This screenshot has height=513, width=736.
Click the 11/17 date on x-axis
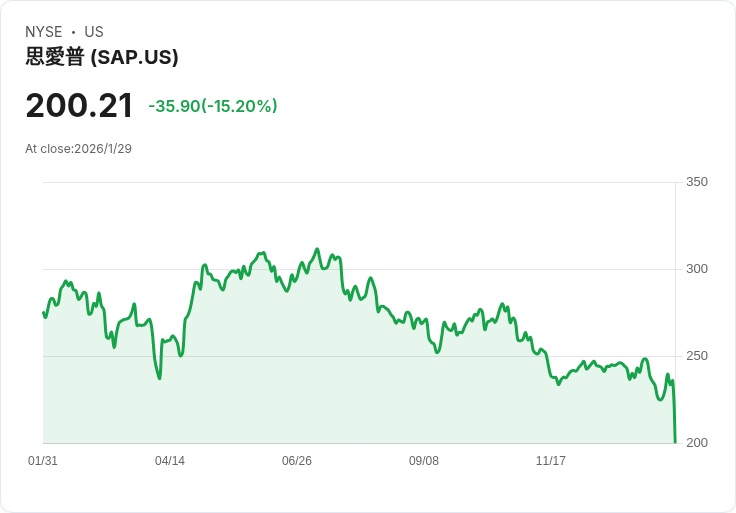tap(551, 461)
